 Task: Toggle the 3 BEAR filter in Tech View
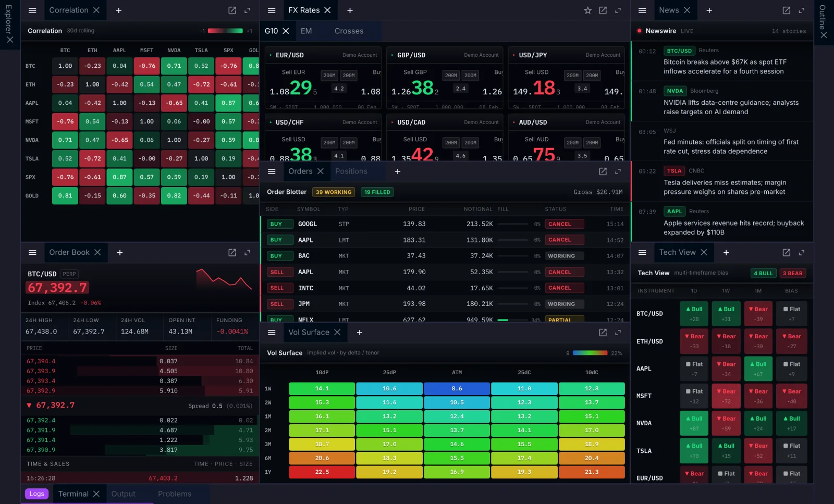pyautogui.click(x=793, y=273)
